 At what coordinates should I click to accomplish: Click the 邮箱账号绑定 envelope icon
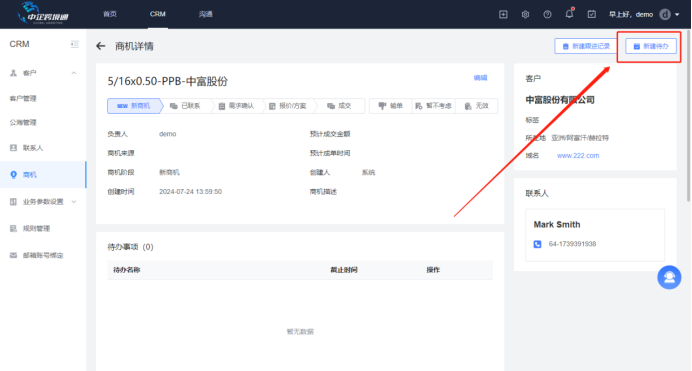coord(13,255)
